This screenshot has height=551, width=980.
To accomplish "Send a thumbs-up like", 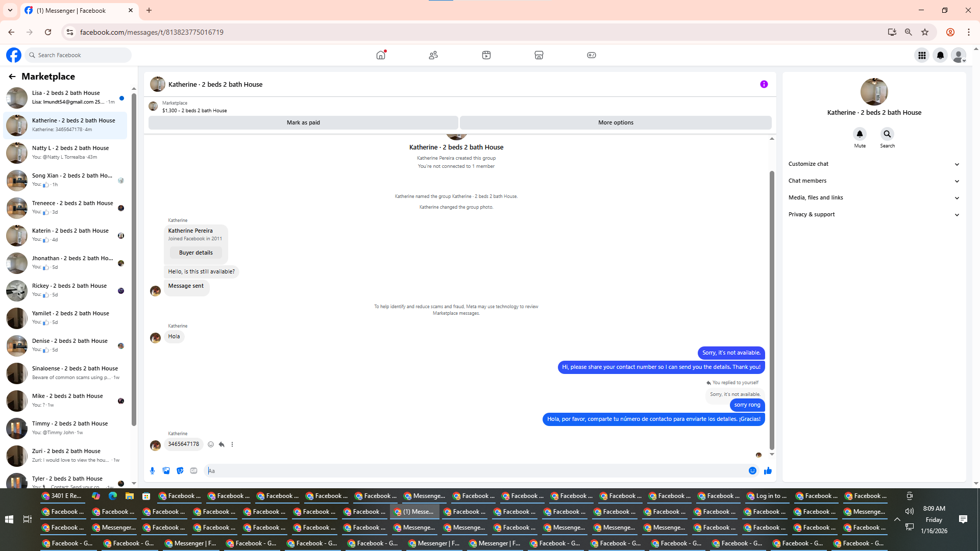I will (767, 471).
